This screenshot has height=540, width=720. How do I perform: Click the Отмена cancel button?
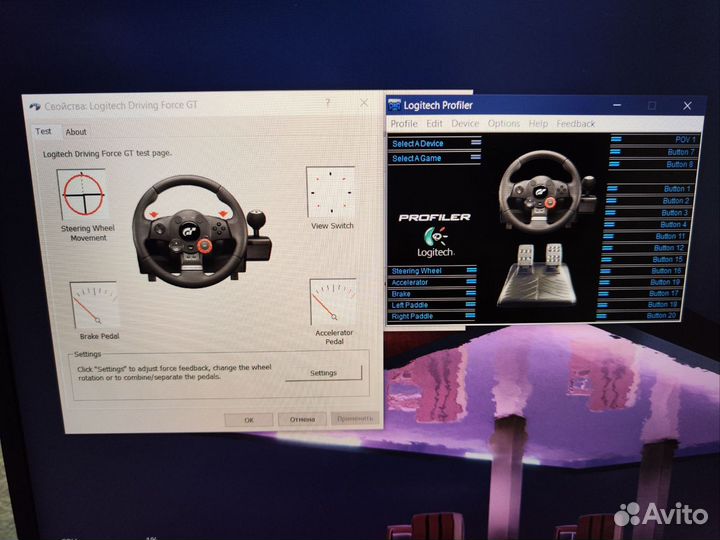tap(302, 419)
